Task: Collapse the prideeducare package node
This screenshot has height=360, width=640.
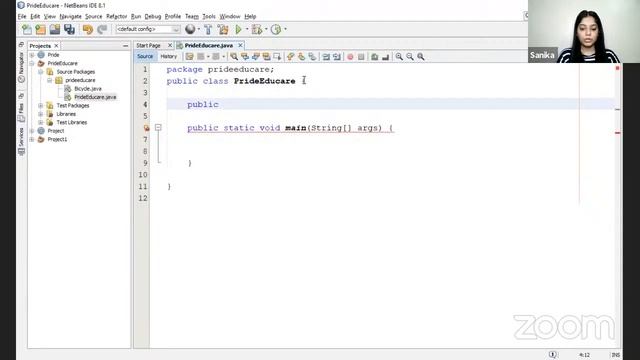Action: [49, 80]
